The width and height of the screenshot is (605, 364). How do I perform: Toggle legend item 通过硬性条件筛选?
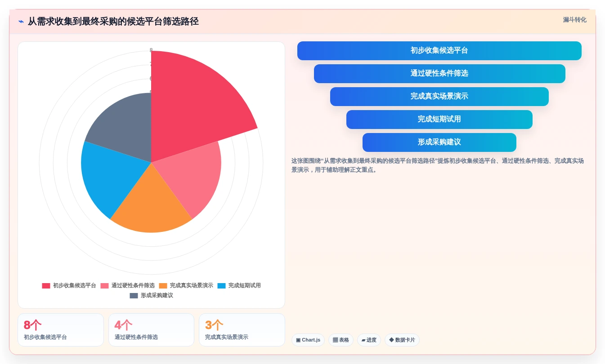click(x=128, y=285)
